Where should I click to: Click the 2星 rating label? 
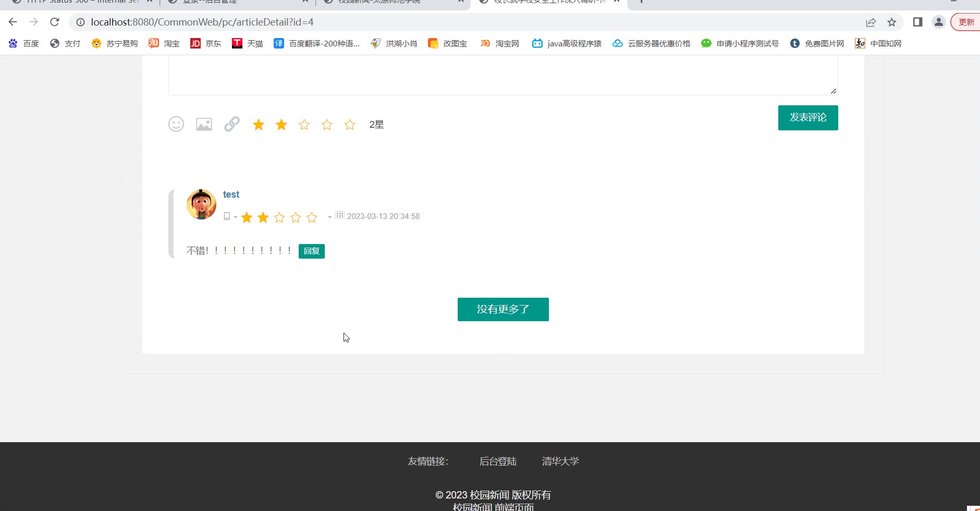pyautogui.click(x=376, y=125)
